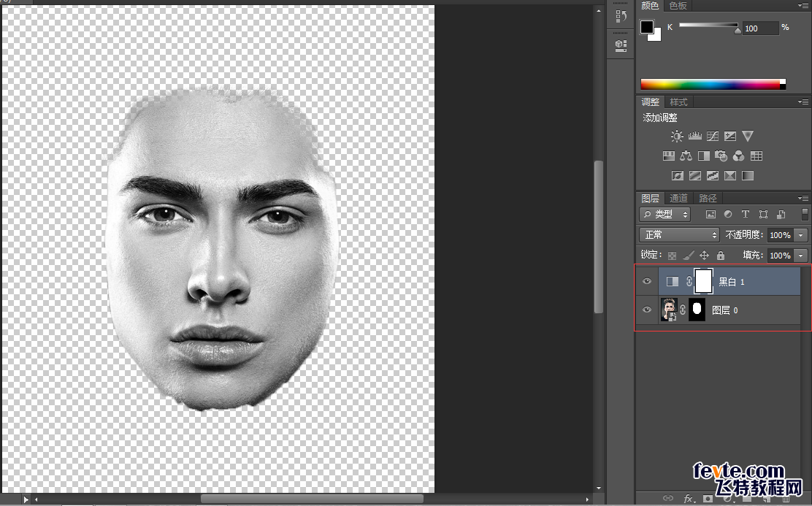Click the Color Balance scales icon
This screenshot has height=506, width=812.
pyautogui.click(x=686, y=156)
